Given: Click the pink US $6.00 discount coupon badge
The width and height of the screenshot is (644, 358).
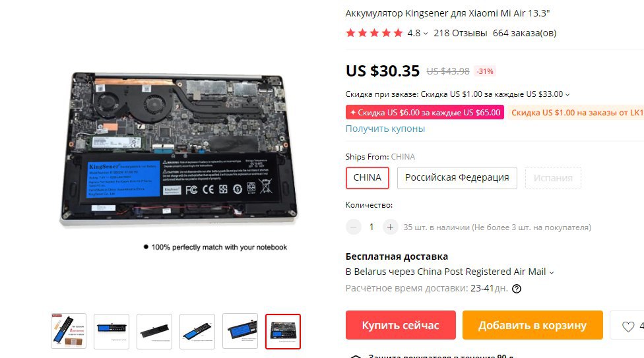Looking at the screenshot, I should (425, 113).
